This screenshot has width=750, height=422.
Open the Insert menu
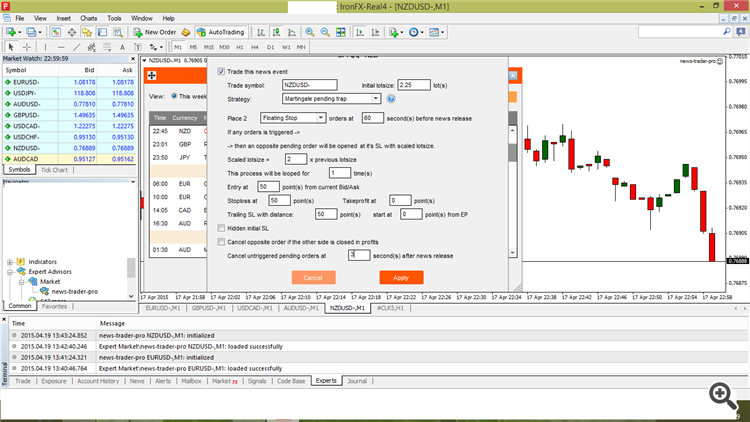pyautogui.click(x=63, y=18)
